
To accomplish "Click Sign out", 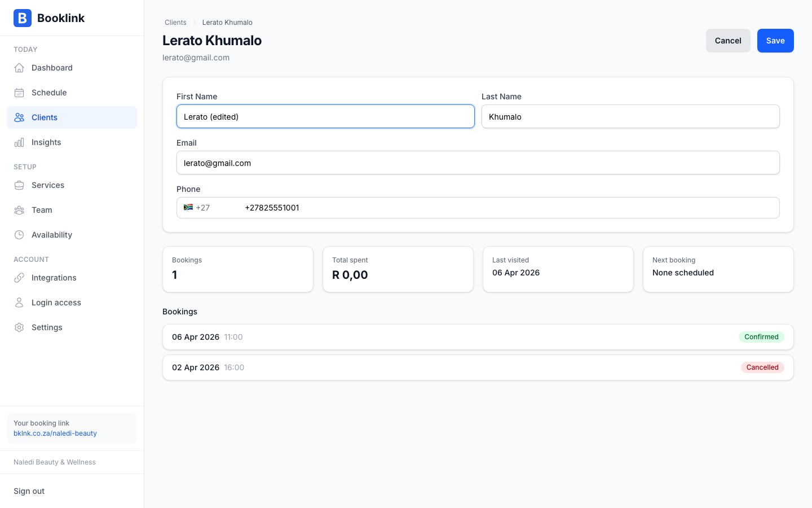I will pos(29,491).
